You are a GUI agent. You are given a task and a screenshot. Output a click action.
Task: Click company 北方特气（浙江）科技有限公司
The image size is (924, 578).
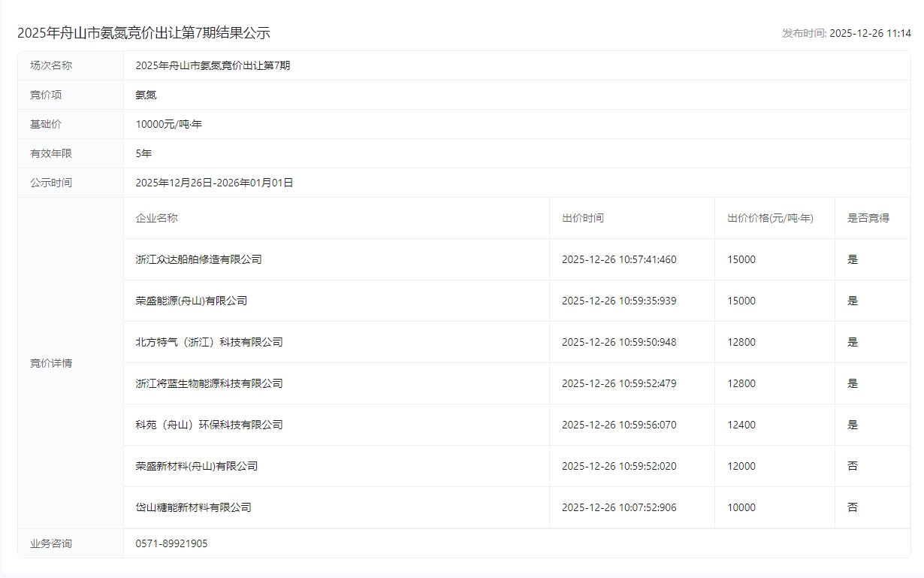(209, 342)
